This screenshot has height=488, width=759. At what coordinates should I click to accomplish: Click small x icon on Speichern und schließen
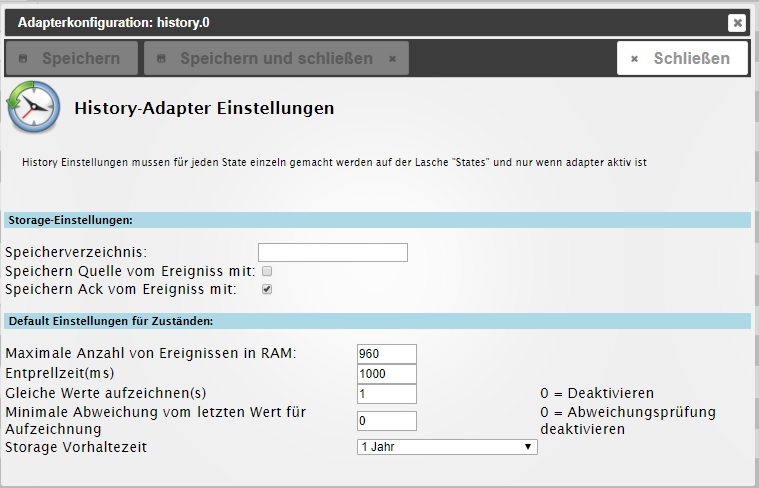(392, 59)
